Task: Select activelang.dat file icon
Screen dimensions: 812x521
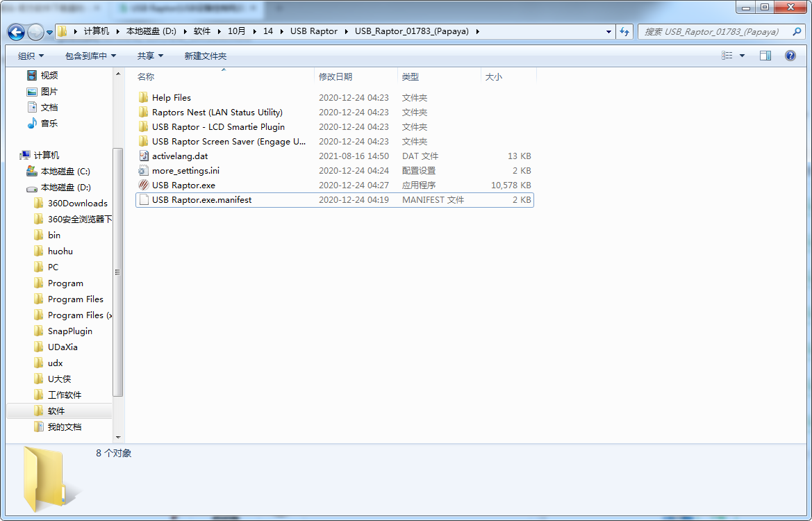Action: 144,156
